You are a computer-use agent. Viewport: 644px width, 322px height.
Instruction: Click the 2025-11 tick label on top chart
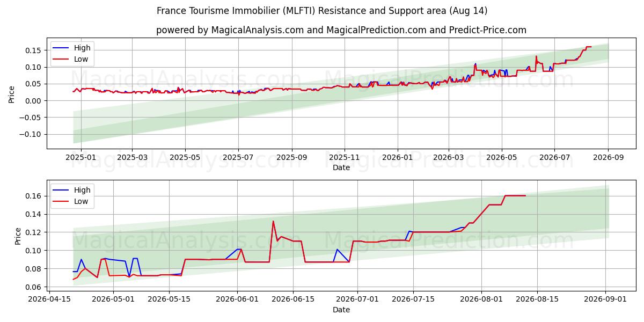click(345, 158)
